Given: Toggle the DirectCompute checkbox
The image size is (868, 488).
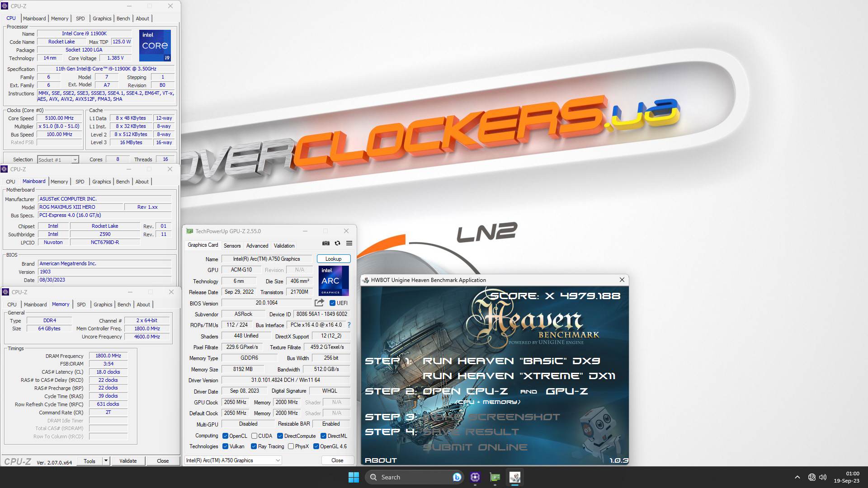Looking at the screenshot, I should [280, 436].
